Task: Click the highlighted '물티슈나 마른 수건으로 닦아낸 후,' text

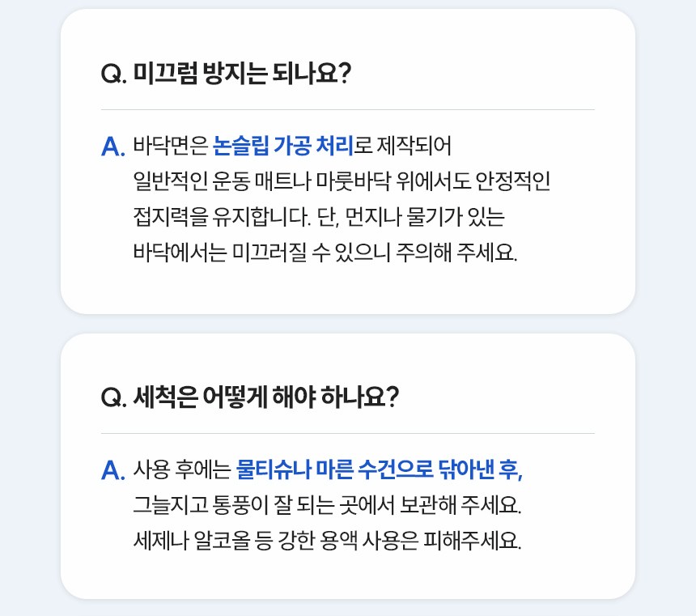Action: click(380, 469)
